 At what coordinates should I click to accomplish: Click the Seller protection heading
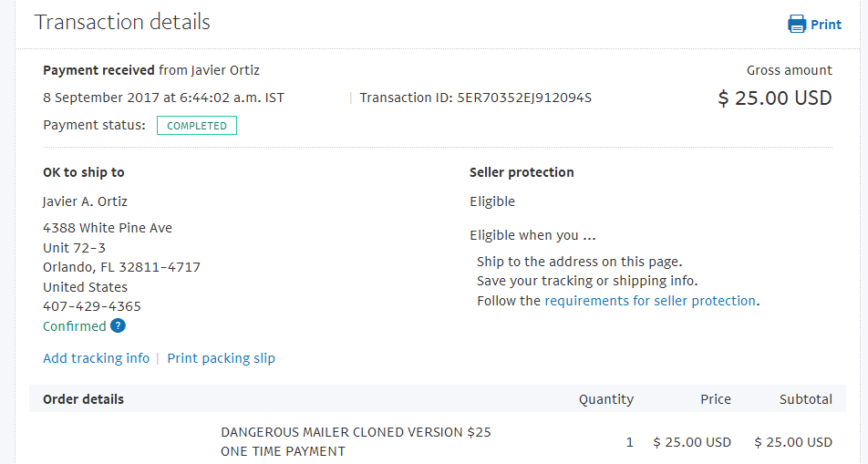click(522, 172)
